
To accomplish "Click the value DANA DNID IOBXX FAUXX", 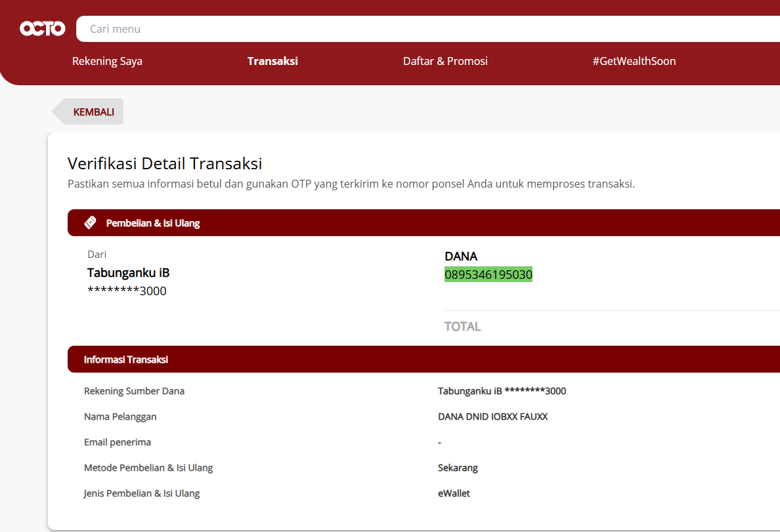I will click(x=493, y=417).
